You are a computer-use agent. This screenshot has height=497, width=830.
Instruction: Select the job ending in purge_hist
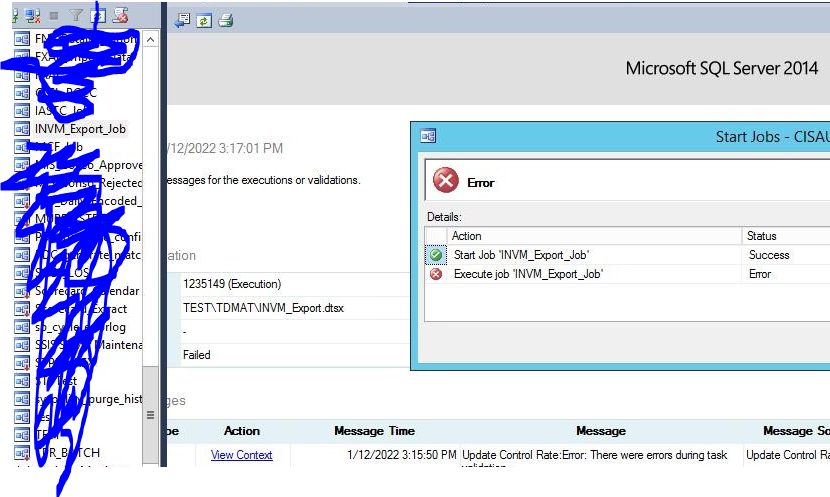pos(88,399)
